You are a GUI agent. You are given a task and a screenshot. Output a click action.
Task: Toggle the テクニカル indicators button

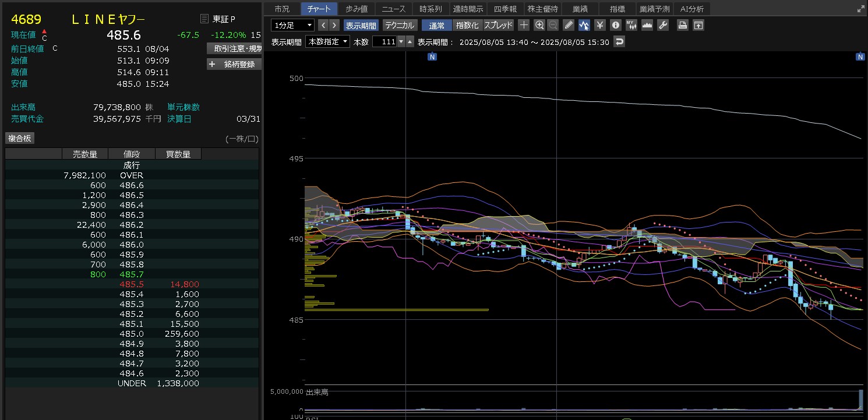(400, 25)
